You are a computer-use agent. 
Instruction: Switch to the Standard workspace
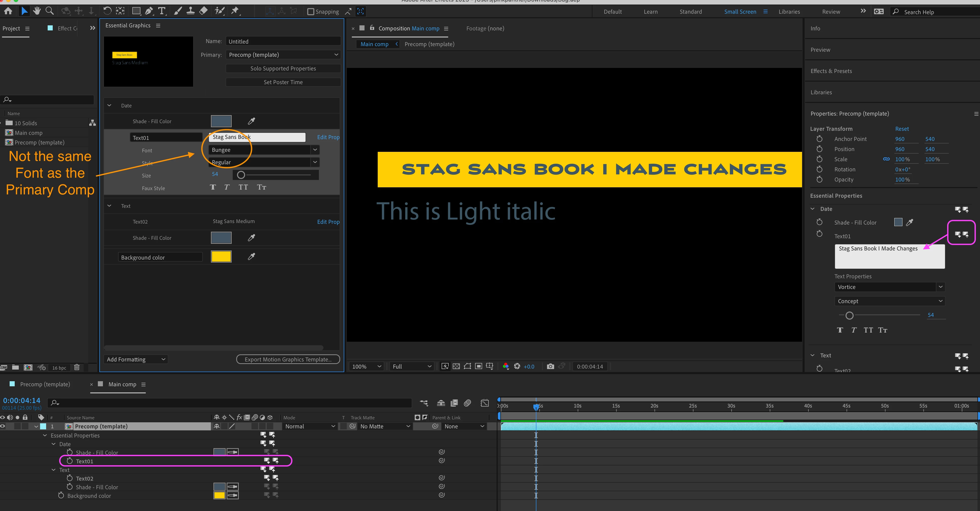pyautogui.click(x=691, y=12)
